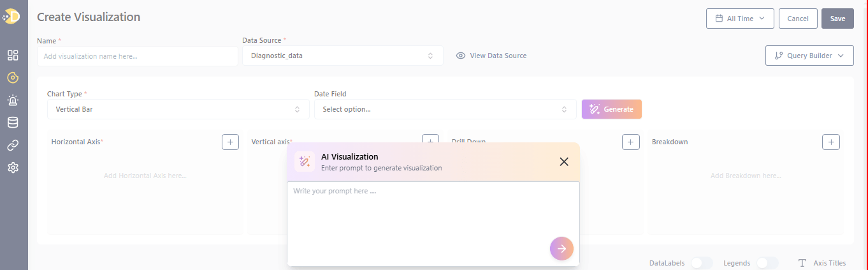Click the link/connections icon in sidebar
This screenshot has height=270, width=868.
pos(13,146)
